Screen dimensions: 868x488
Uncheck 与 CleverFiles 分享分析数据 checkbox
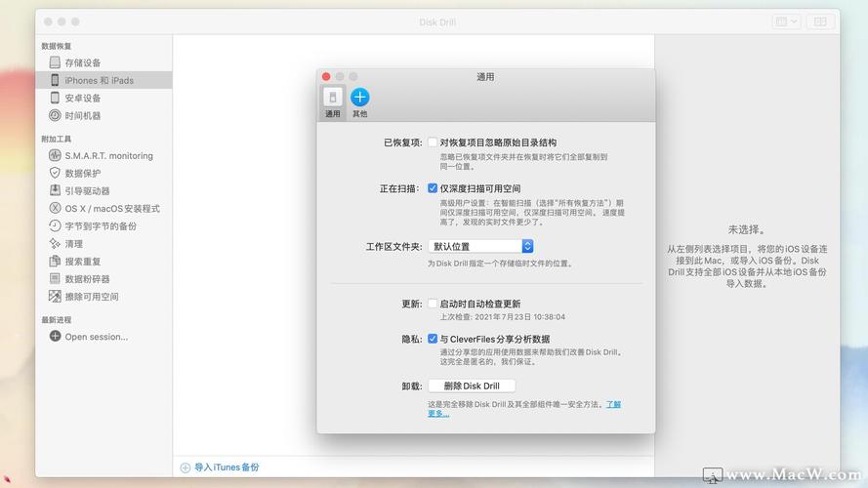coord(433,339)
